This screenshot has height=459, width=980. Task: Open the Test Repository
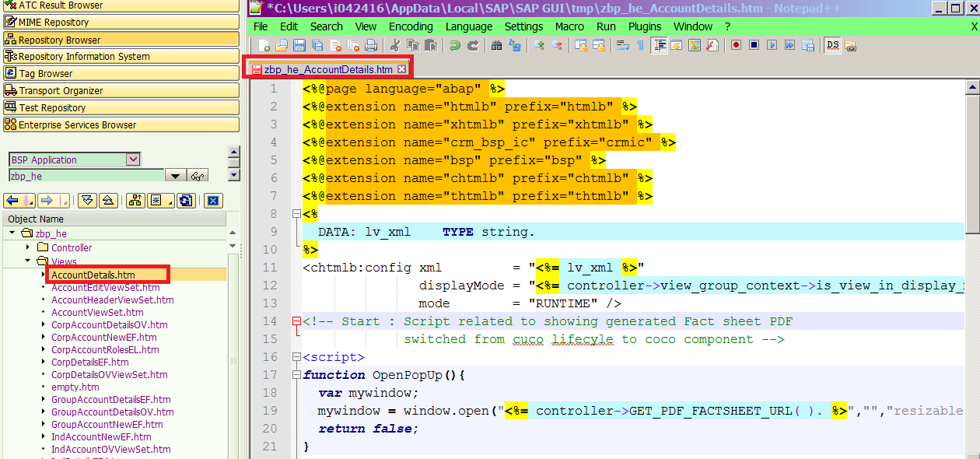[121, 107]
